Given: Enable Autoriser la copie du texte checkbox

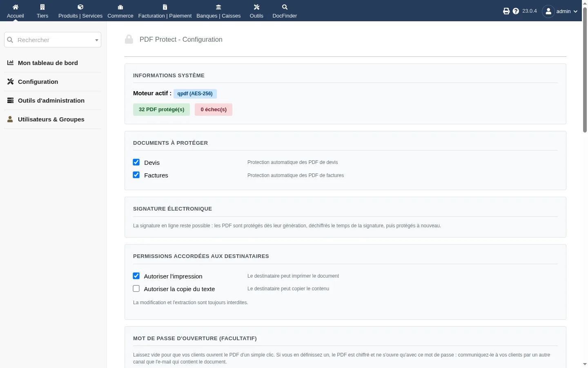Looking at the screenshot, I should [136, 289].
